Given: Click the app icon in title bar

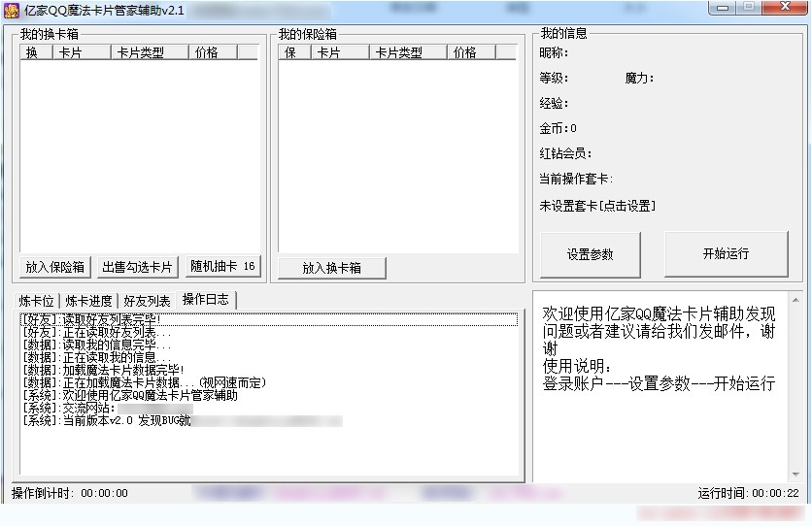Looking at the screenshot, I should [x=12, y=11].
